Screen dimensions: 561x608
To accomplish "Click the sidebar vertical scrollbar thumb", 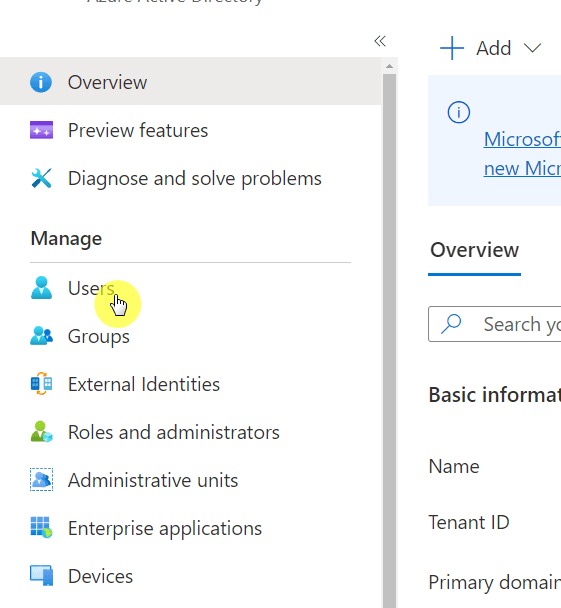I will (389, 340).
